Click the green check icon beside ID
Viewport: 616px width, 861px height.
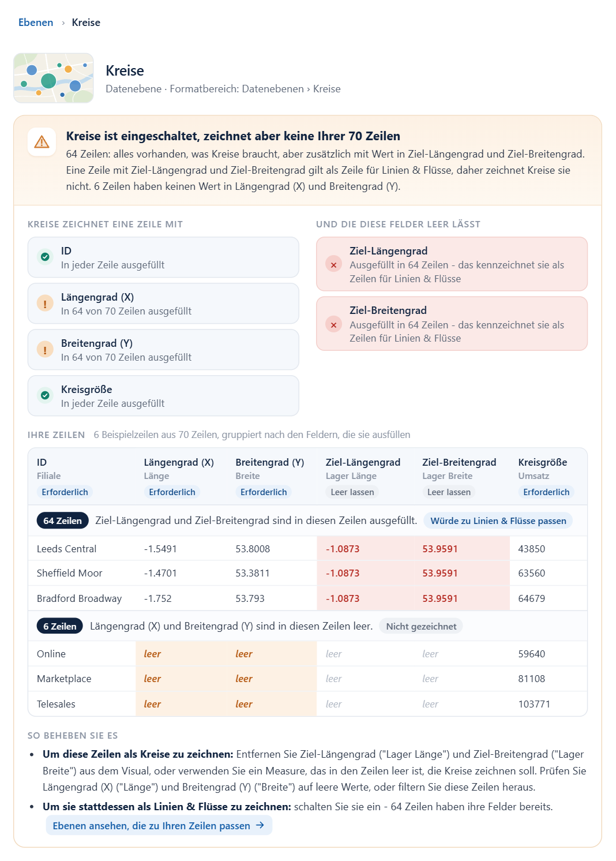(x=45, y=257)
